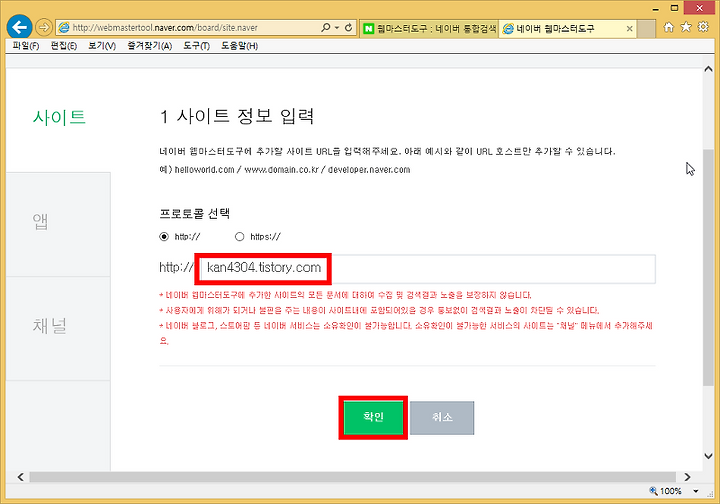This screenshot has height=504, width=720.
Task: Open the browser Home icon
Action: (669, 27)
